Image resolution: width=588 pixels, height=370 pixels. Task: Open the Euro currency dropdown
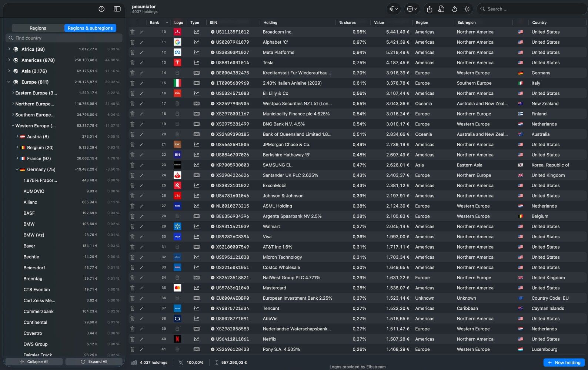click(x=393, y=9)
